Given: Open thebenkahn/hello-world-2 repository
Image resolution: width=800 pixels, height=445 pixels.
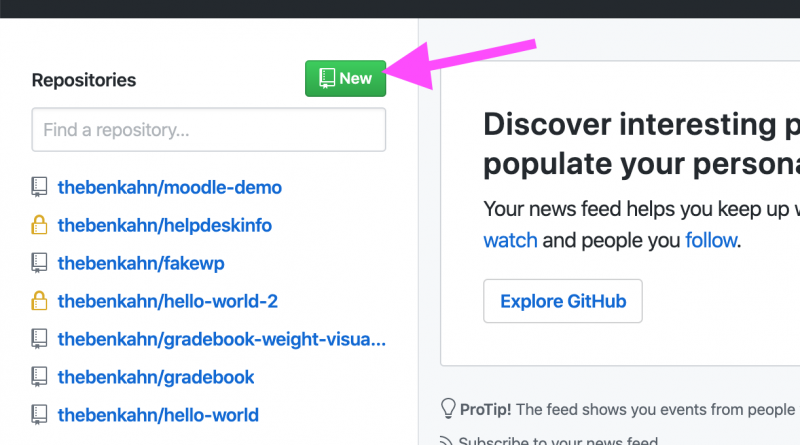Looking at the screenshot, I should (x=167, y=301).
